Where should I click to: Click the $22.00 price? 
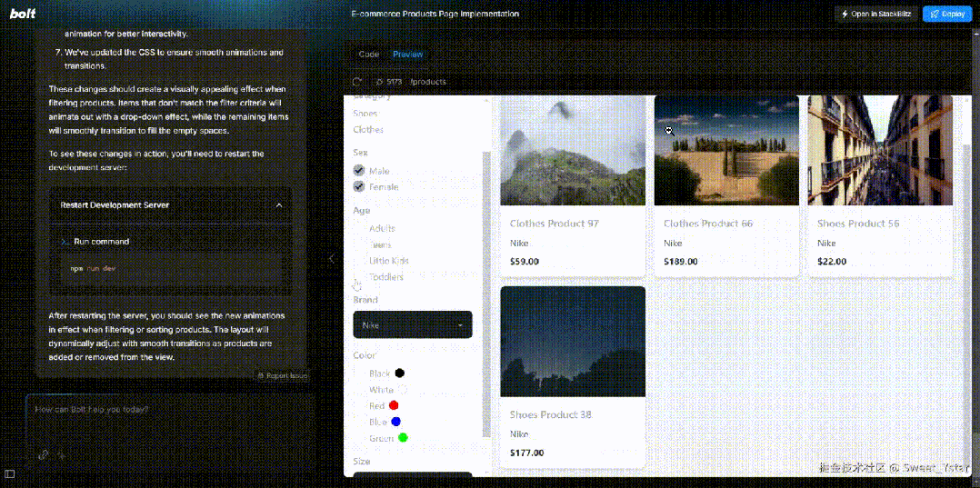pos(832,262)
